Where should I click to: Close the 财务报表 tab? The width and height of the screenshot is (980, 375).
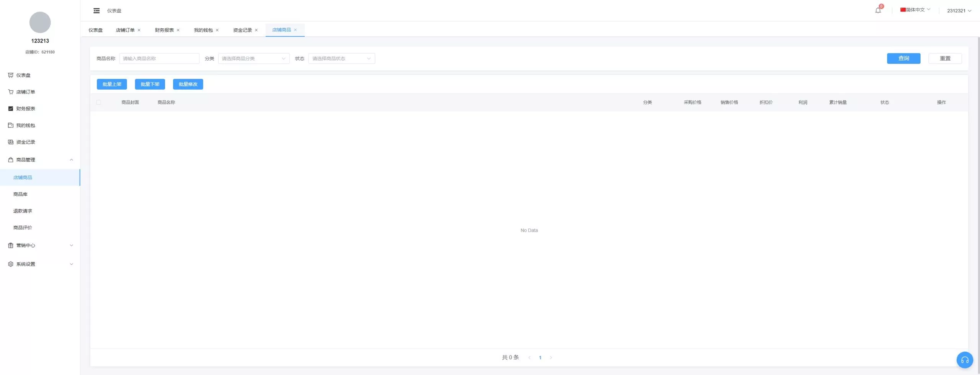click(x=178, y=30)
